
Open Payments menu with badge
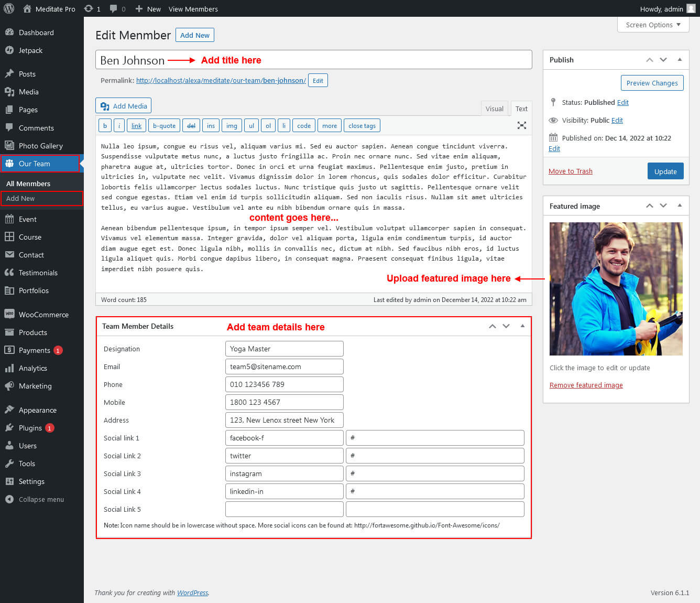(42, 350)
